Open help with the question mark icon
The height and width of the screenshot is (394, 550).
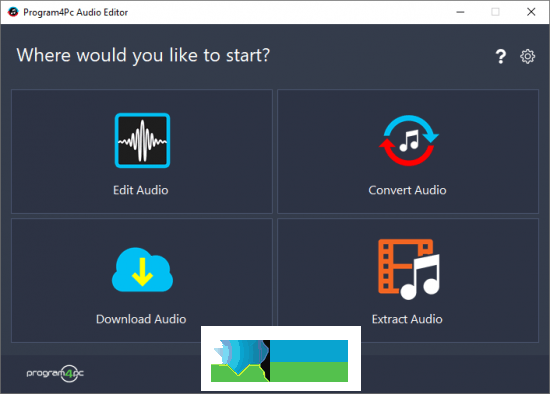(x=501, y=56)
